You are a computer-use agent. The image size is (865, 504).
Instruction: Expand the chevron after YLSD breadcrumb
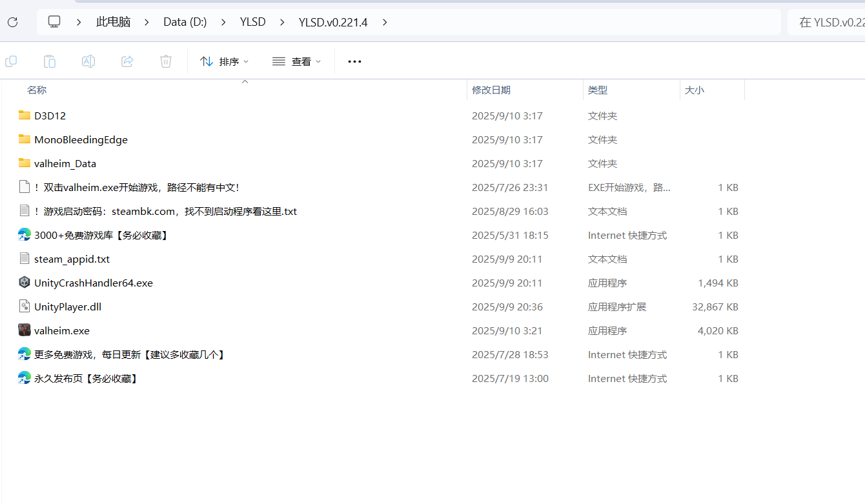coord(282,22)
